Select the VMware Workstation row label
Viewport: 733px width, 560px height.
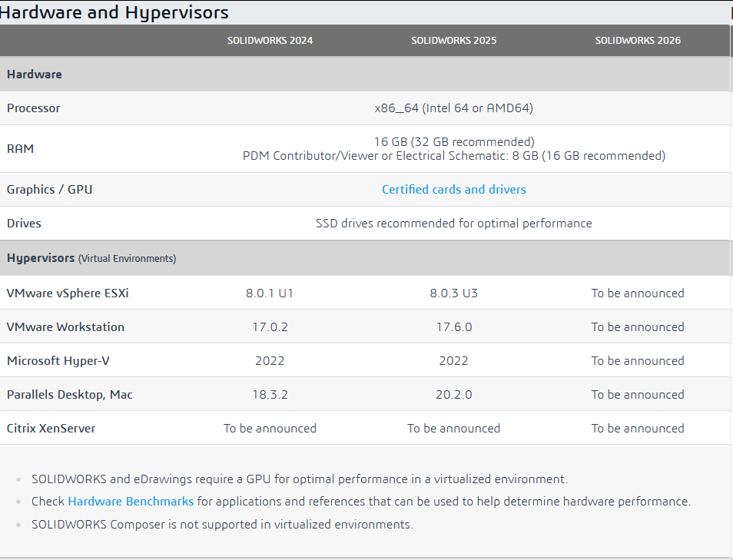coord(65,327)
